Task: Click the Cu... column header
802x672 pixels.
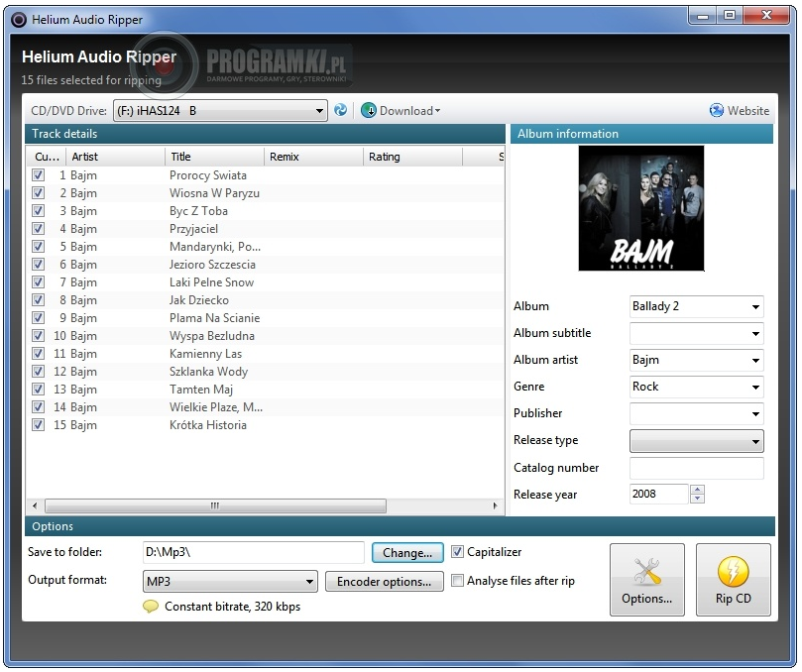Action: coord(47,157)
